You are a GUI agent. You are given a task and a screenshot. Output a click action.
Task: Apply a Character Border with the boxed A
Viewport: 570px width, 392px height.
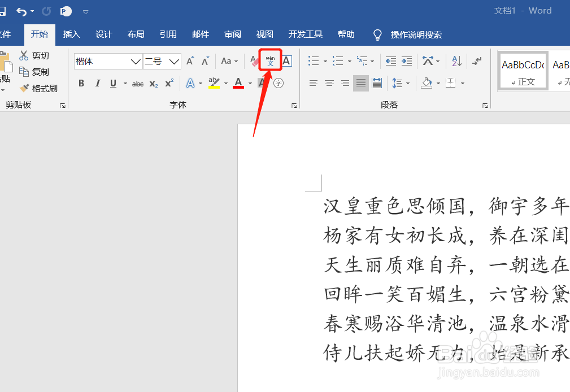pyautogui.click(x=286, y=60)
